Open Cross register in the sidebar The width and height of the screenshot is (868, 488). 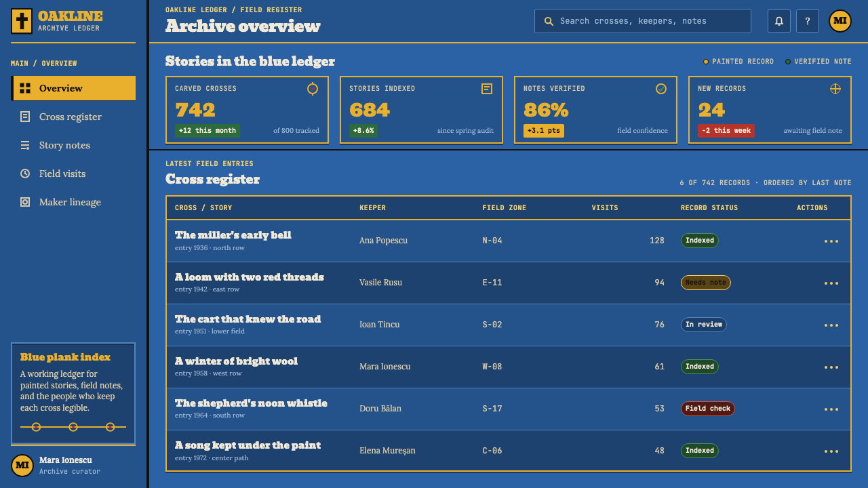73,117
